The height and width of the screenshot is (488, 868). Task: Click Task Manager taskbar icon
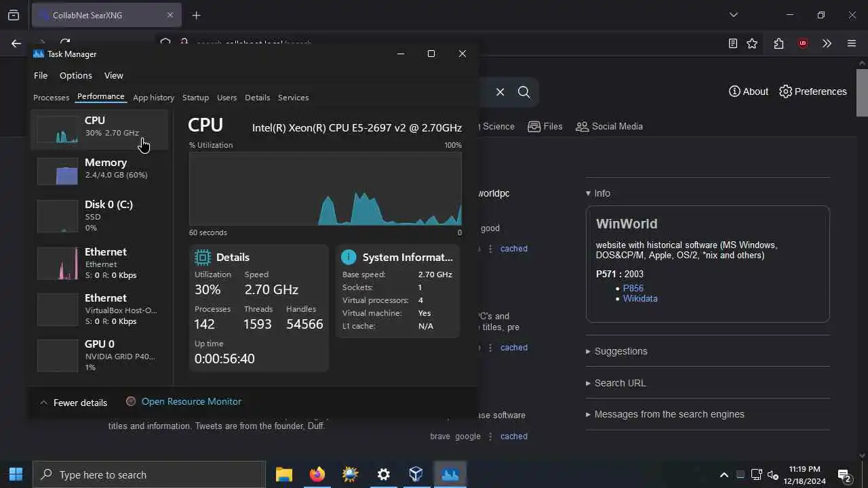point(450,474)
